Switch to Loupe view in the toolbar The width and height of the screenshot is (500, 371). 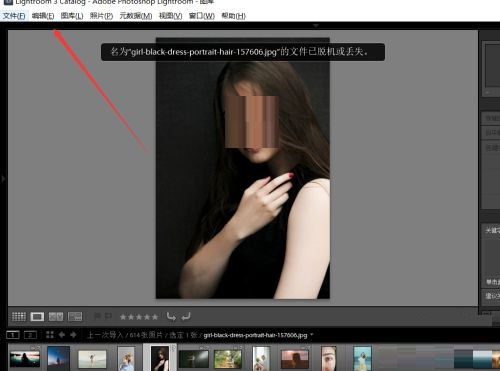(x=37, y=316)
